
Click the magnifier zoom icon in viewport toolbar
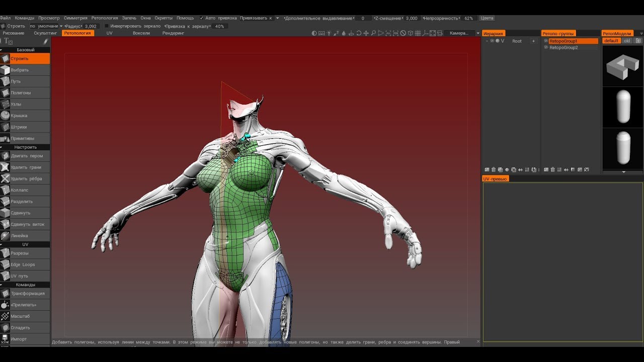tap(373, 33)
